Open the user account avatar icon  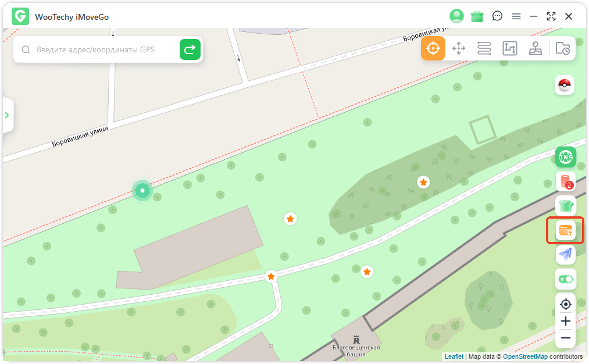[456, 16]
